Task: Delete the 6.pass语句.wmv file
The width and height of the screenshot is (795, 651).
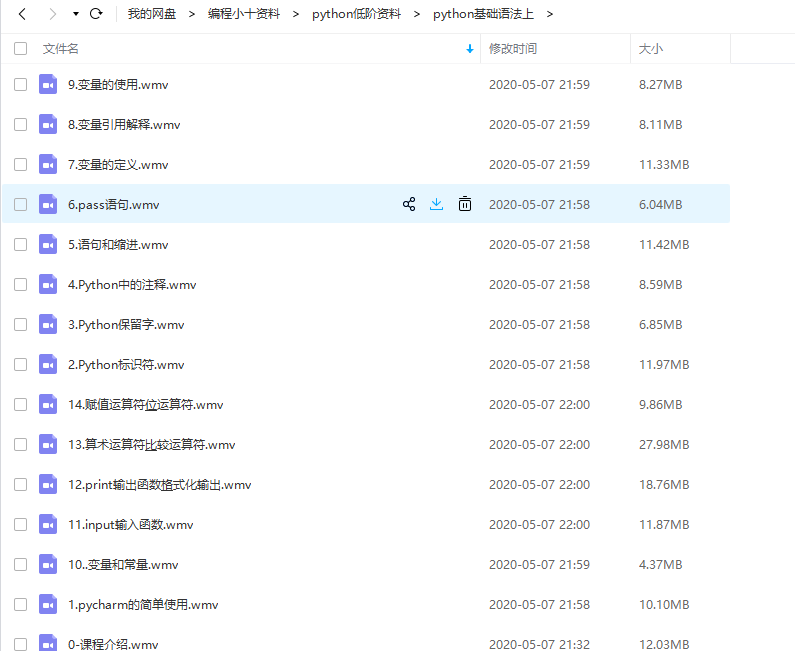Action: pos(465,204)
